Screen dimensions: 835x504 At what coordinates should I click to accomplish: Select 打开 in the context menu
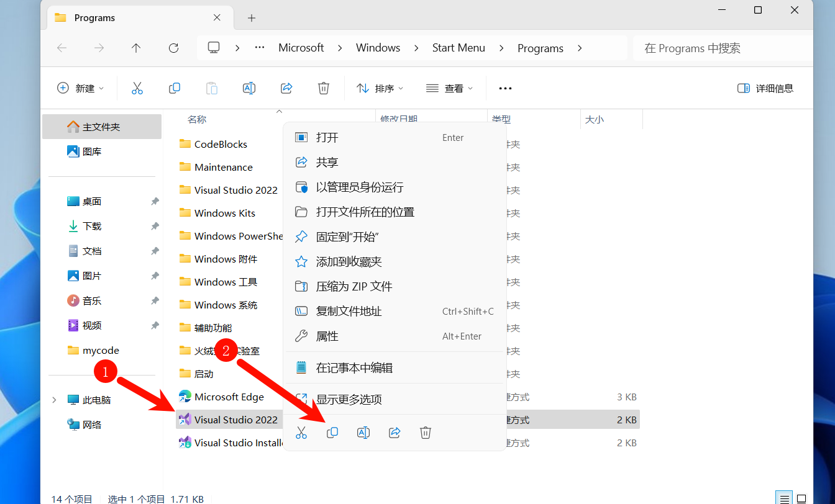[395, 137]
